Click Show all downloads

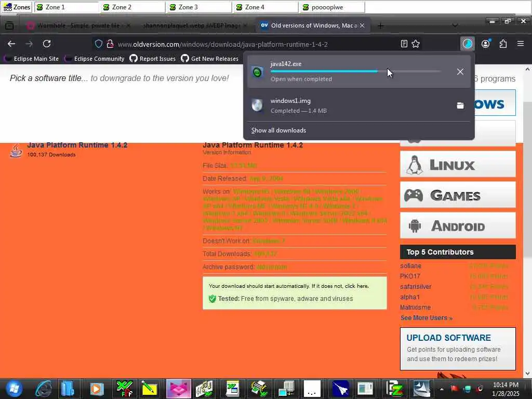point(278,130)
